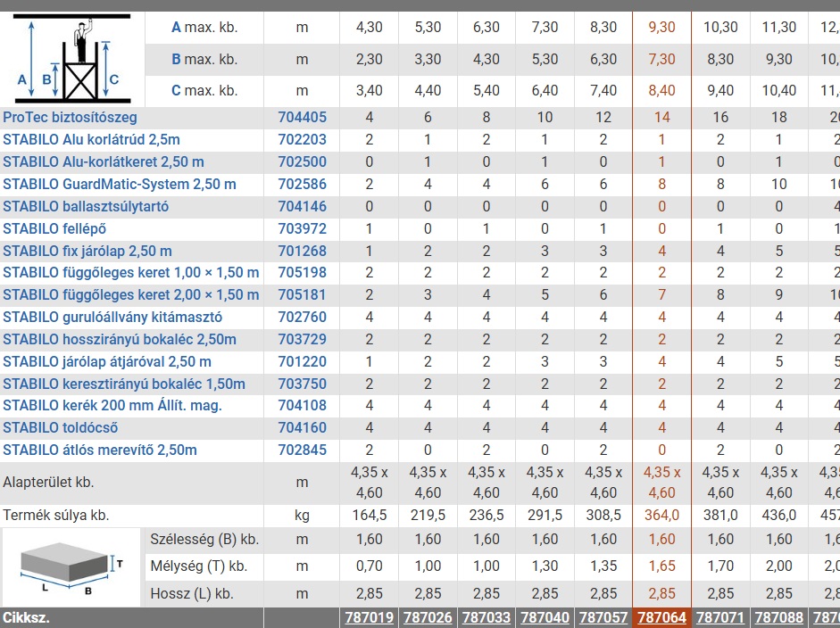Click the depth value 0,70
The width and height of the screenshot is (840, 628).
pyautogui.click(x=369, y=566)
